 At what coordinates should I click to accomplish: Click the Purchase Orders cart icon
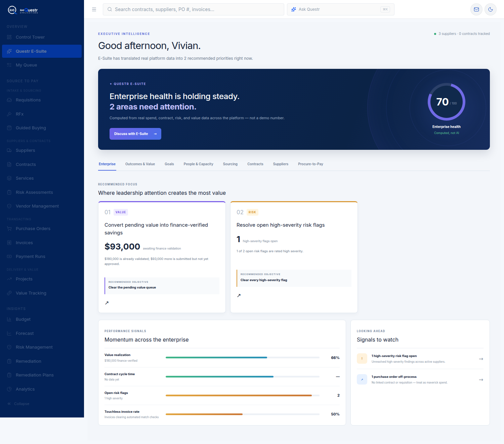click(9, 229)
